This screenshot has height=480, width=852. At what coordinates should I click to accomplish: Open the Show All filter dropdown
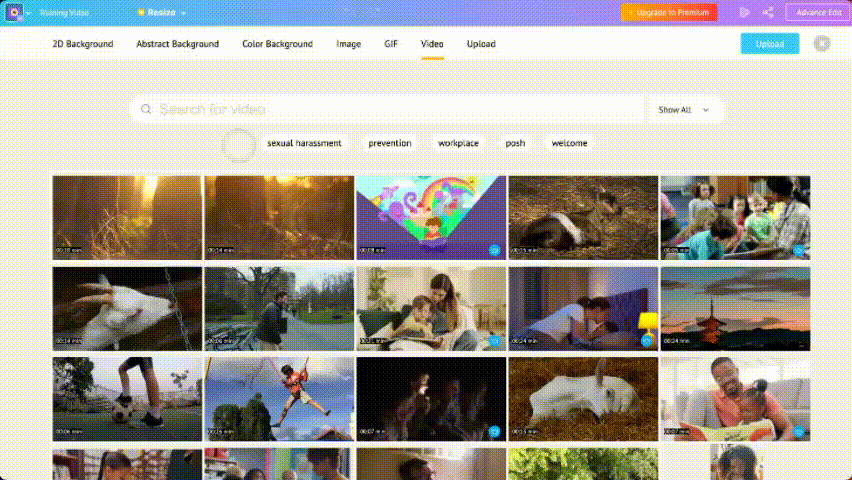(x=683, y=110)
